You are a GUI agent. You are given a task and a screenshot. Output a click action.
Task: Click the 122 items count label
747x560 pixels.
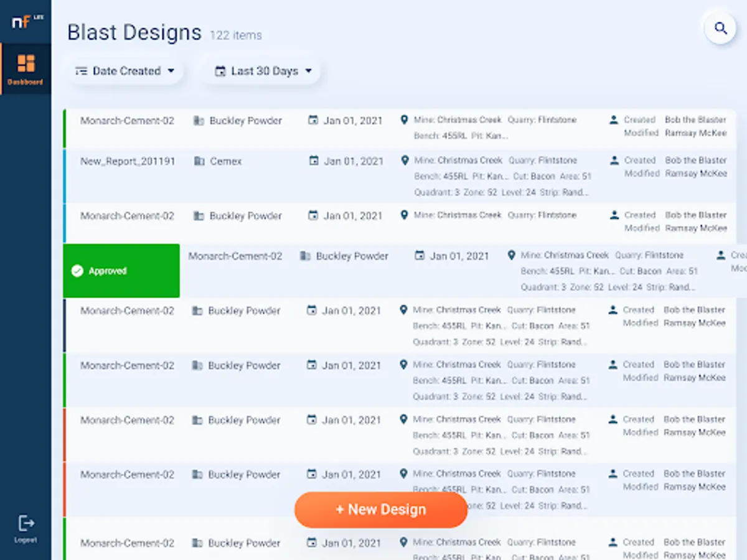236,35
